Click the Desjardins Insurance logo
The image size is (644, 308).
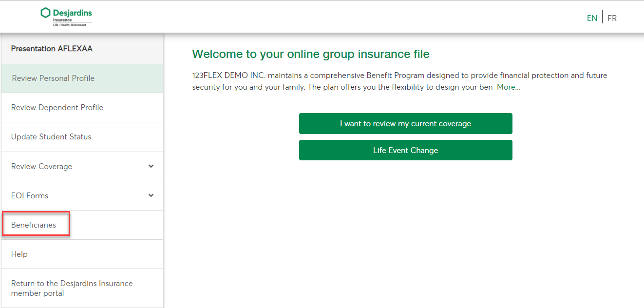66,17
